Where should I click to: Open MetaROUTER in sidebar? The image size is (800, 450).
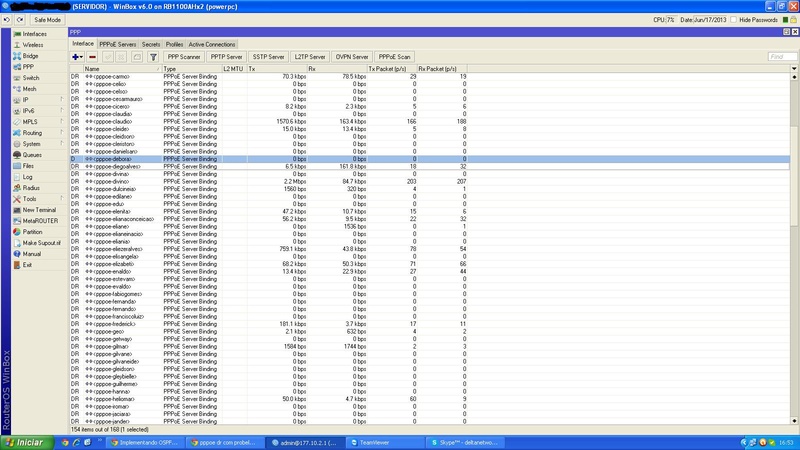(x=40, y=221)
